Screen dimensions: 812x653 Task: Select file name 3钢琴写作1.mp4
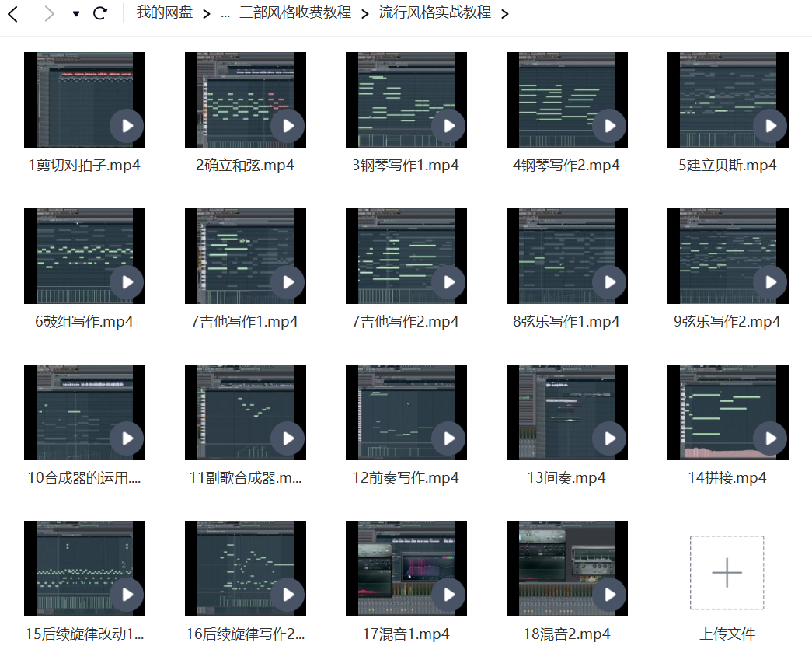[406, 166]
